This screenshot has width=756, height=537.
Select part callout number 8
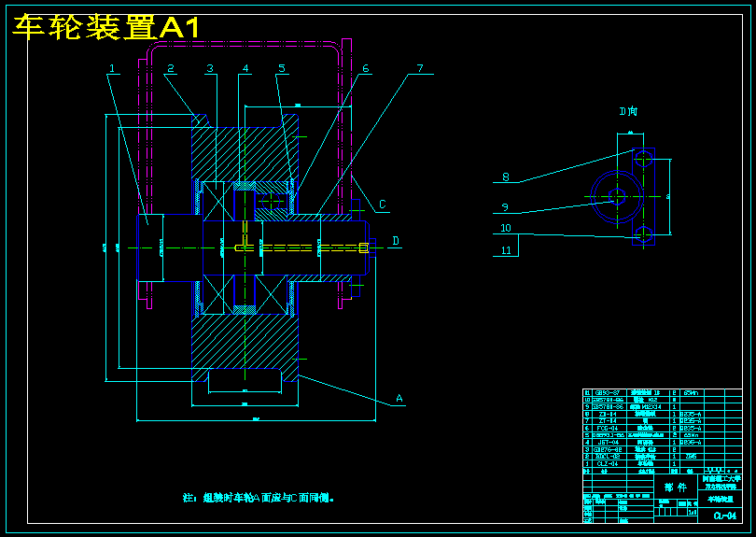coord(506,177)
